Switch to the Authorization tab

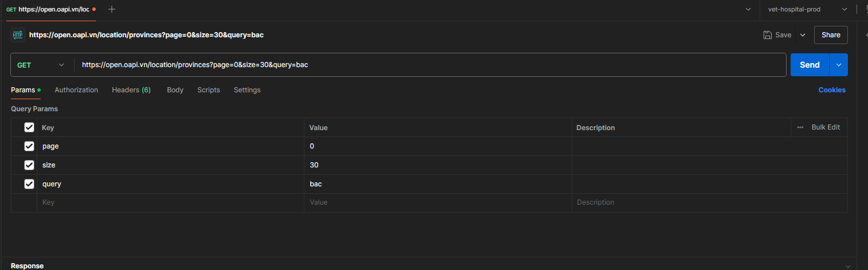(76, 90)
